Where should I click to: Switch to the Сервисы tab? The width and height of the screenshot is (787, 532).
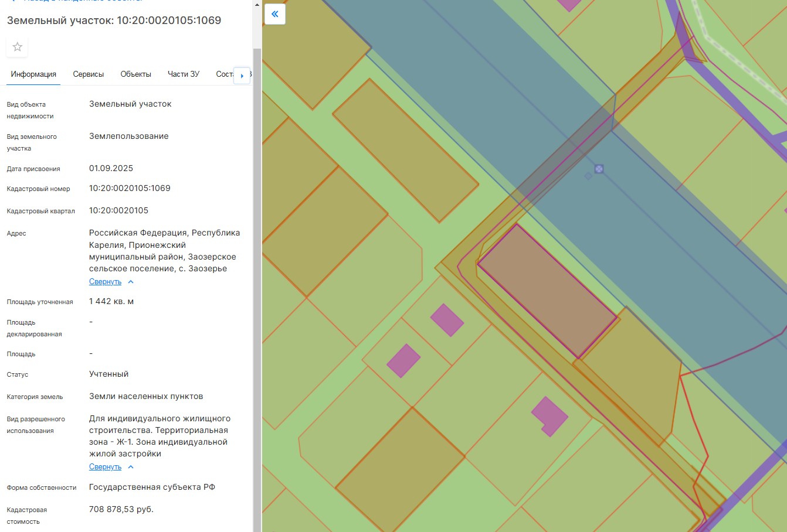click(89, 74)
